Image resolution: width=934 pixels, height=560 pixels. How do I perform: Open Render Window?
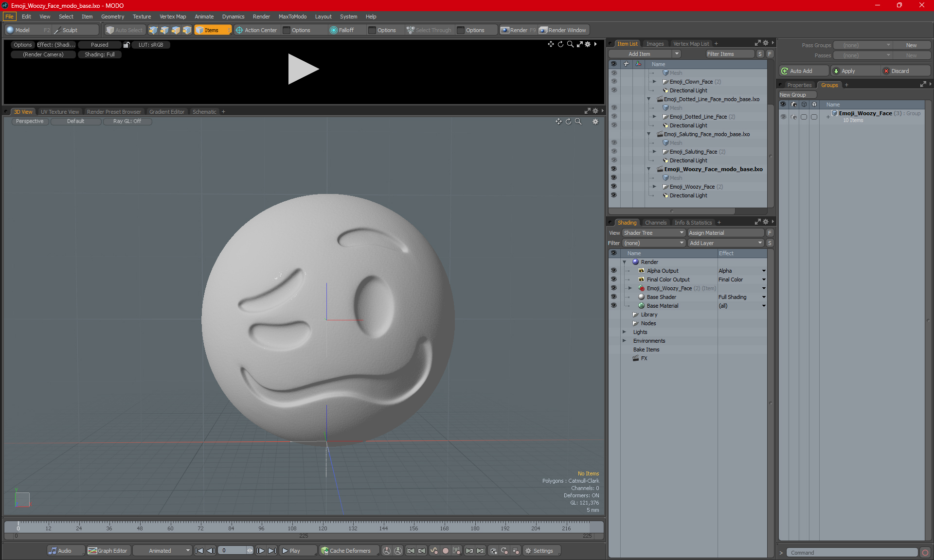[563, 30]
